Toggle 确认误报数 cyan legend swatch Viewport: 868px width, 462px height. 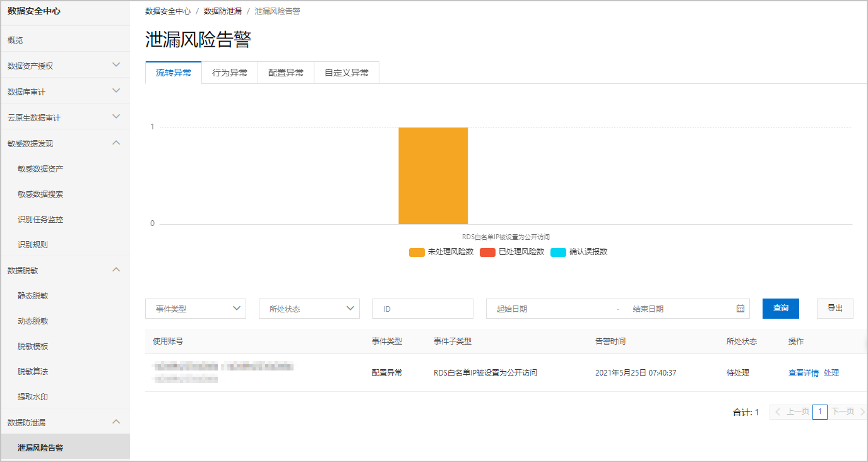pos(558,252)
